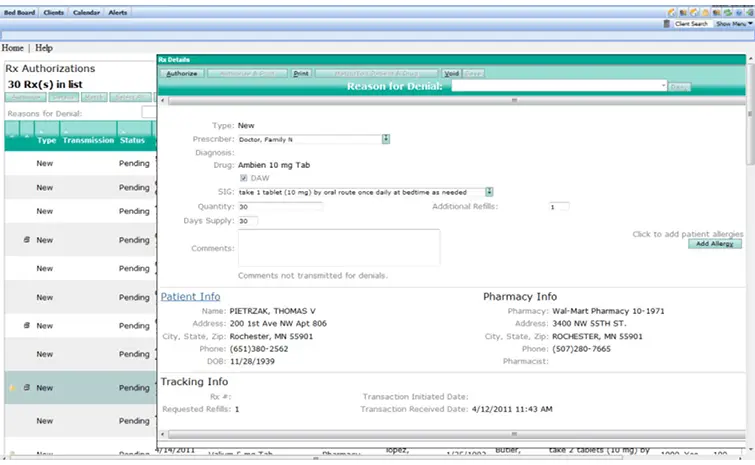Open the Bed Board tab
Viewport: 755px width, 465px height.
click(19, 13)
